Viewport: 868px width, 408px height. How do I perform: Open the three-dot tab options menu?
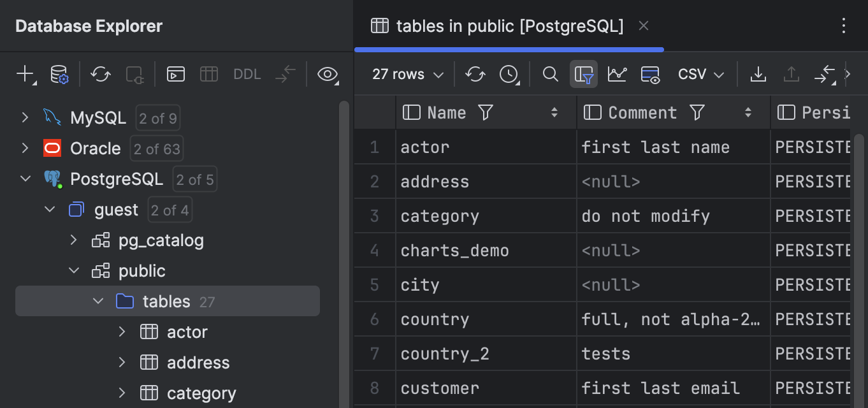coord(844,25)
